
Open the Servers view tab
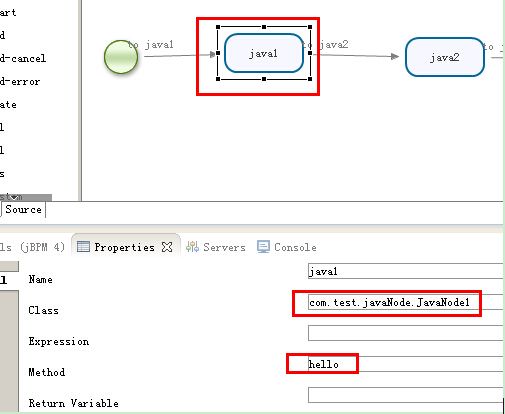click(x=216, y=247)
